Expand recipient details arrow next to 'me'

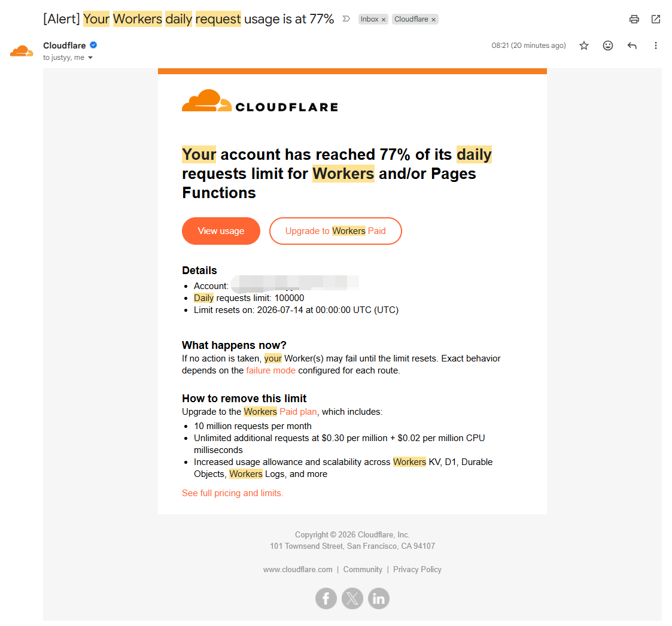tap(90, 57)
